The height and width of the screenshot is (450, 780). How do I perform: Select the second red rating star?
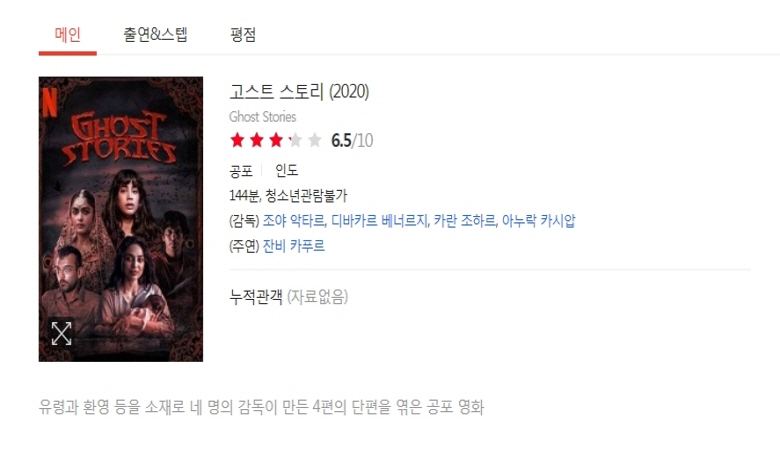click(257, 140)
